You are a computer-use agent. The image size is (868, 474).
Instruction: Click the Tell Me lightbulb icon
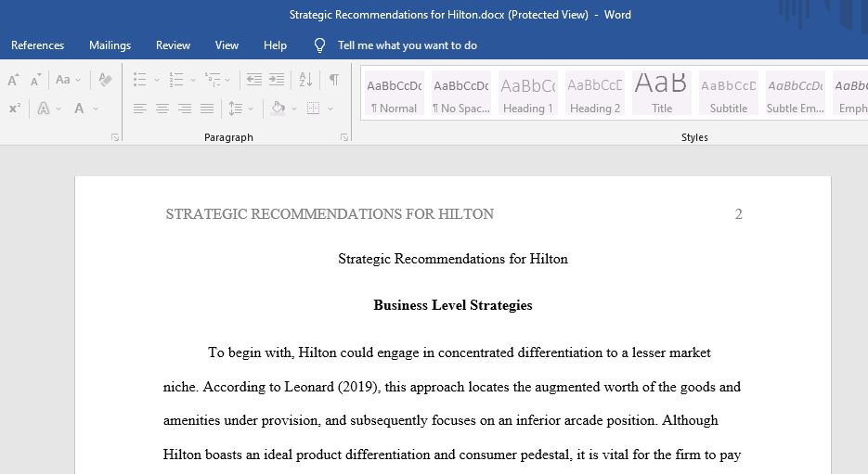click(x=319, y=45)
